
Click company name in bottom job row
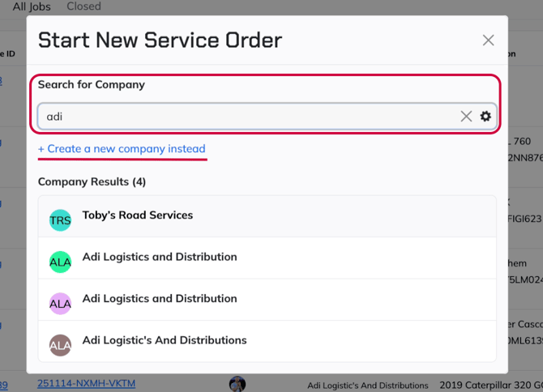coord(369,385)
